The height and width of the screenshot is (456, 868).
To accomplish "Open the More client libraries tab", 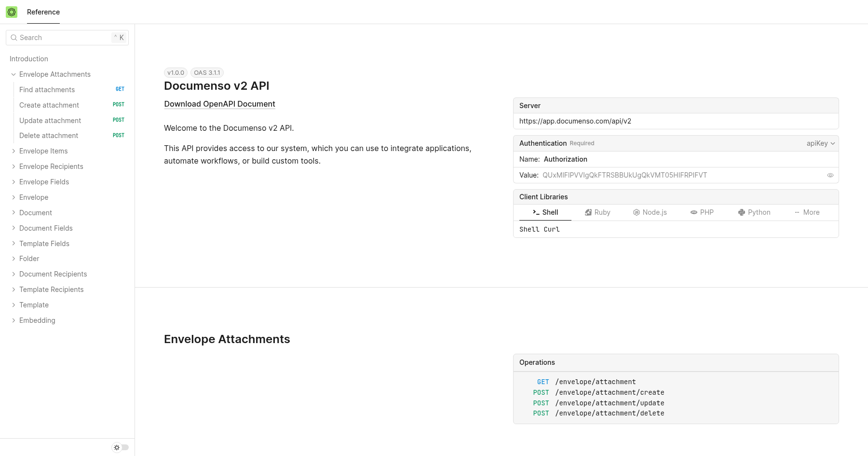I will tap(807, 212).
